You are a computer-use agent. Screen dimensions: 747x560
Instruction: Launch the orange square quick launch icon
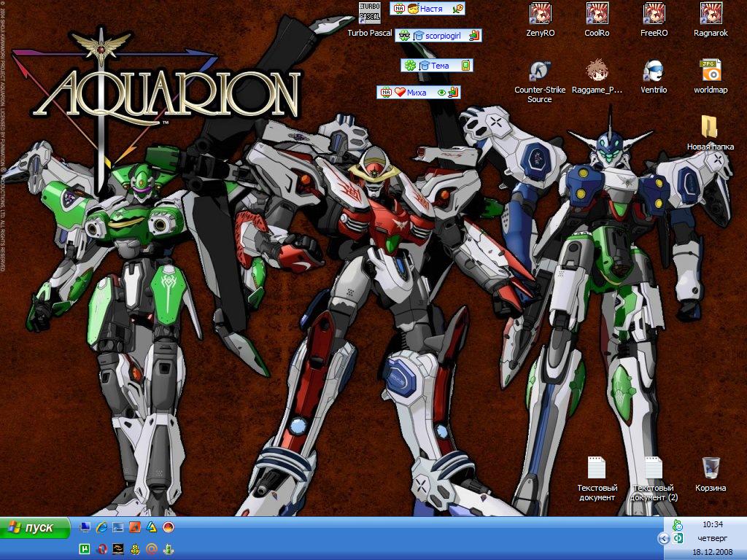click(135, 526)
